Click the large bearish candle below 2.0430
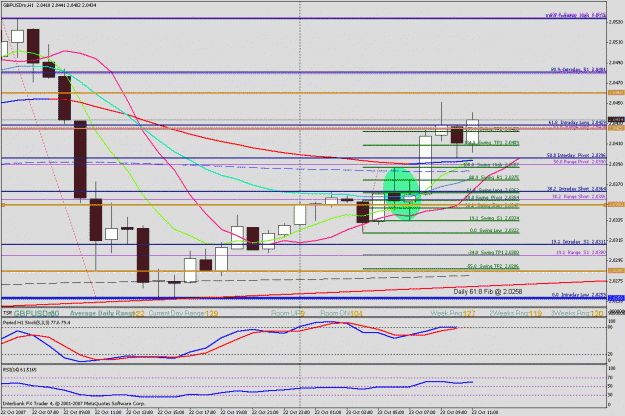 pos(80,159)
